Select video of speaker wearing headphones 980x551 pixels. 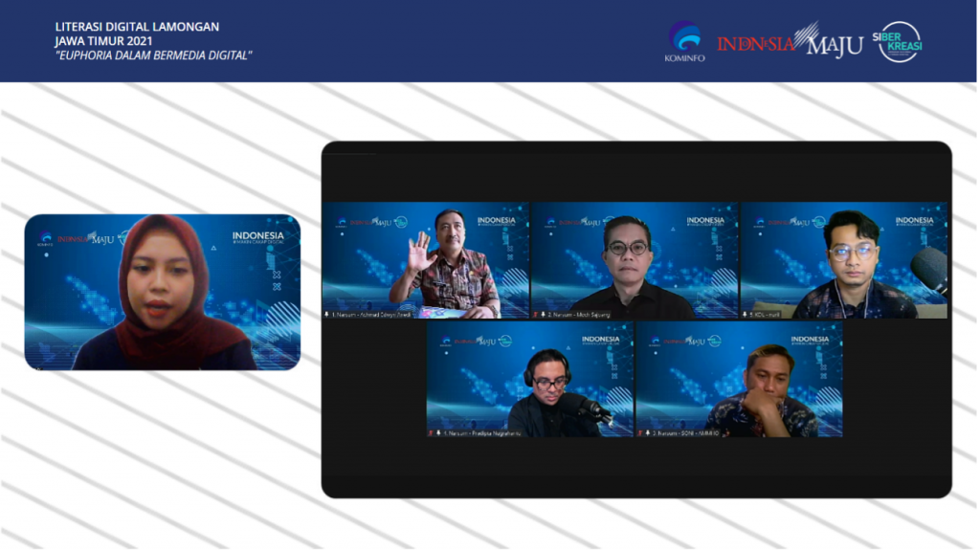[529, 380]
